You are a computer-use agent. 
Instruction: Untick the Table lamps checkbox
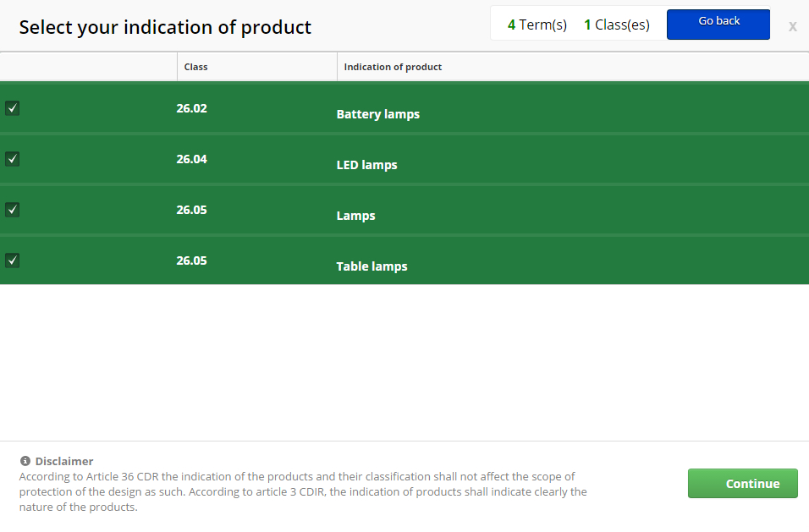click(x=13, y=261)
